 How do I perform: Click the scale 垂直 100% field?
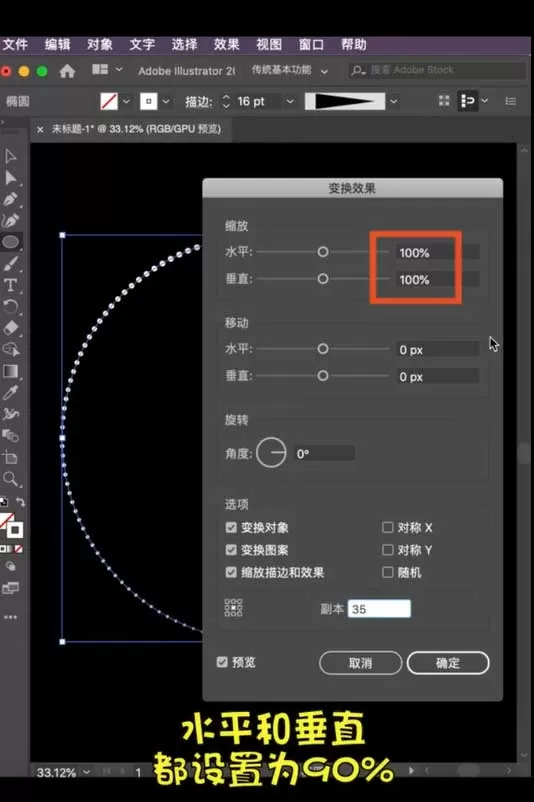click(437, 279)
